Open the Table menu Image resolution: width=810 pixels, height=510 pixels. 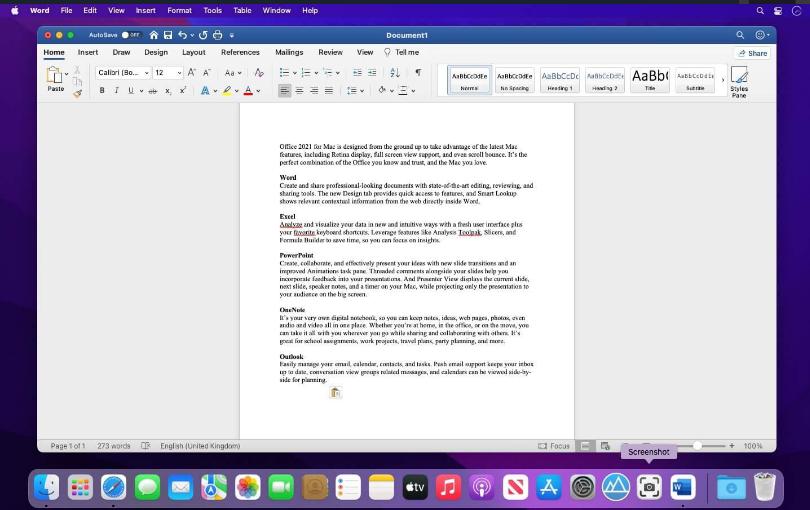tap(242, 10)
